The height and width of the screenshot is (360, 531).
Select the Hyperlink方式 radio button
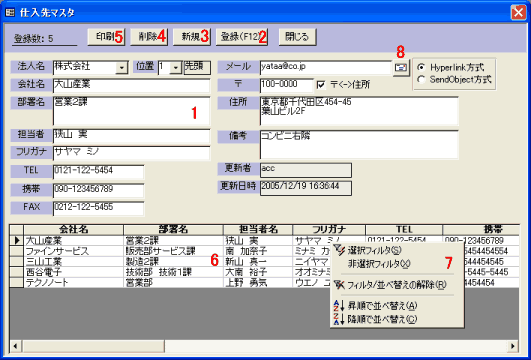(x=421, y=67)
